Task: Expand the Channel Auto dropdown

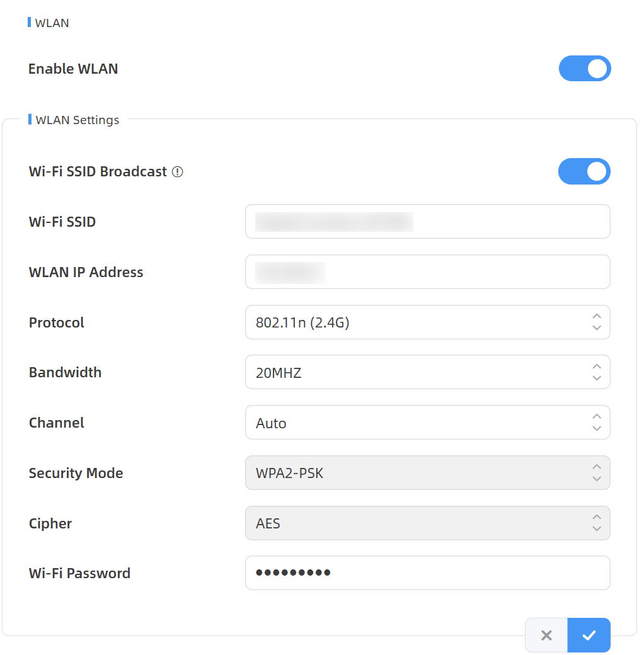Action: click(427, 423)
